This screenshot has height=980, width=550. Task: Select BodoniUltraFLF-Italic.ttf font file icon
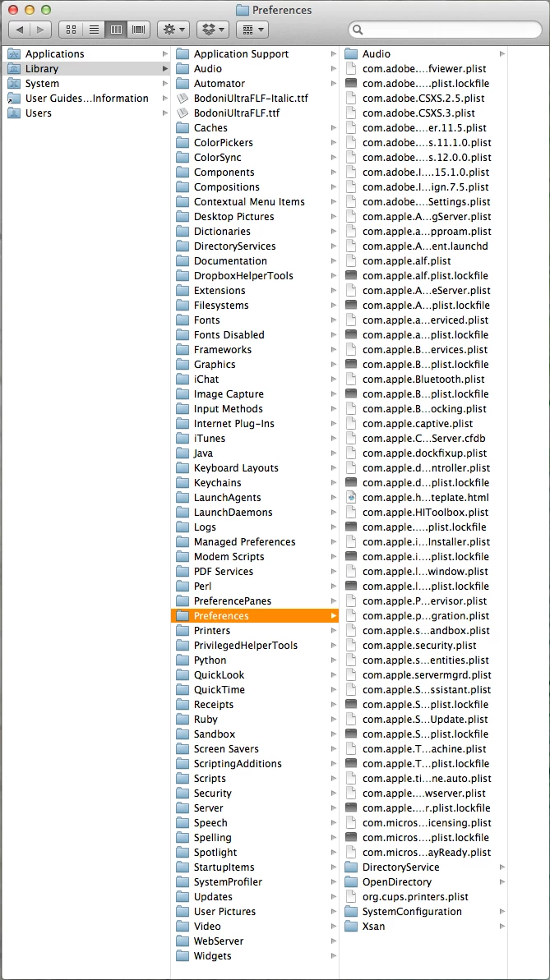click(182, 98)
